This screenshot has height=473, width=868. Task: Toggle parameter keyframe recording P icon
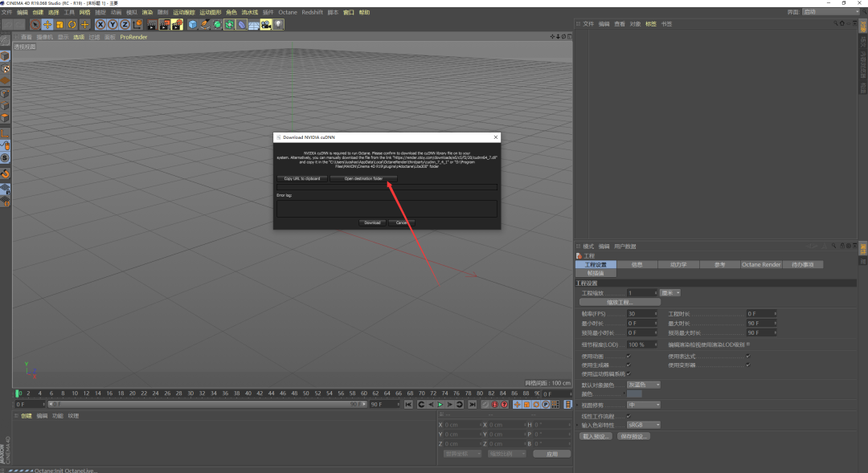(x=546, y=405)
